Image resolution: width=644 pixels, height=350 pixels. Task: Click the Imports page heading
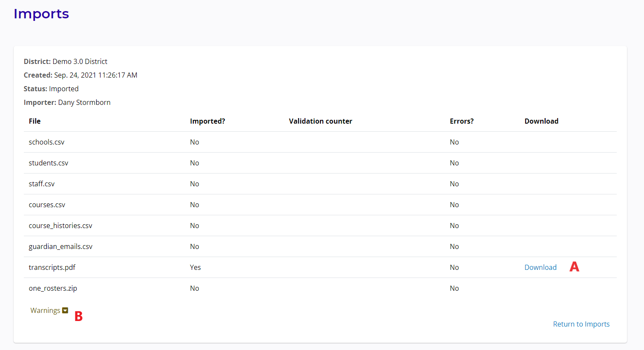click(x=41, y=14)
